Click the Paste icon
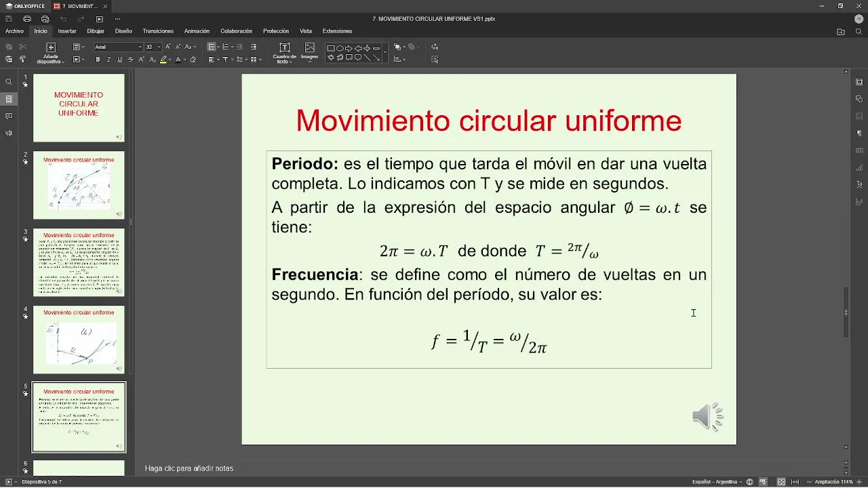 9,60
